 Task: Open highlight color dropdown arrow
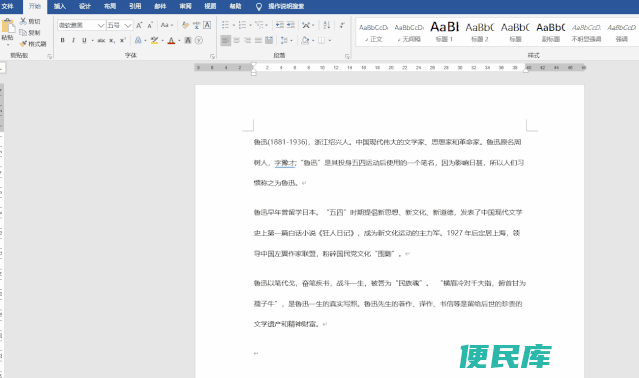click(x=163, y=41)
